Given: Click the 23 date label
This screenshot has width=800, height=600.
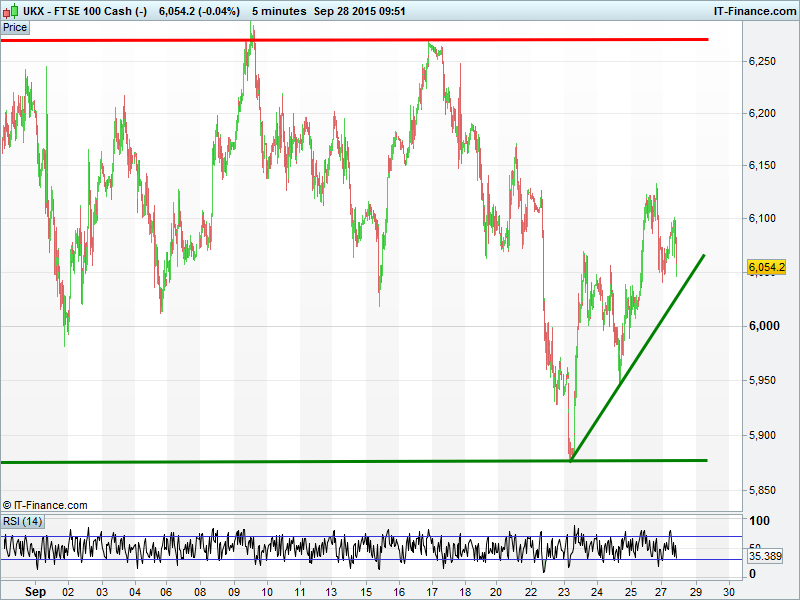Looking at the screenshot, I should click(x=564, y=592).
